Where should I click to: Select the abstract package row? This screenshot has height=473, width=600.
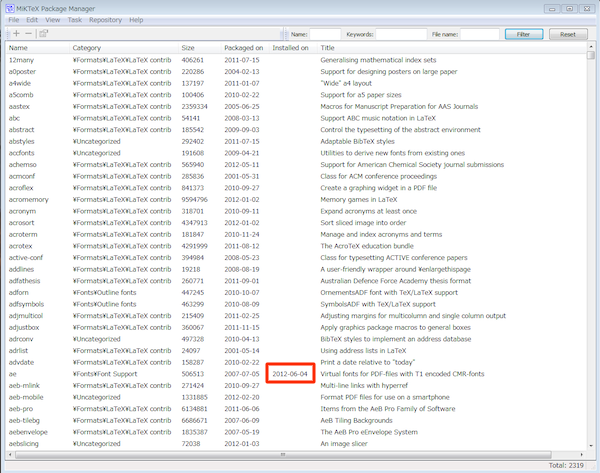pyautogui.click(x=296, y=130)
